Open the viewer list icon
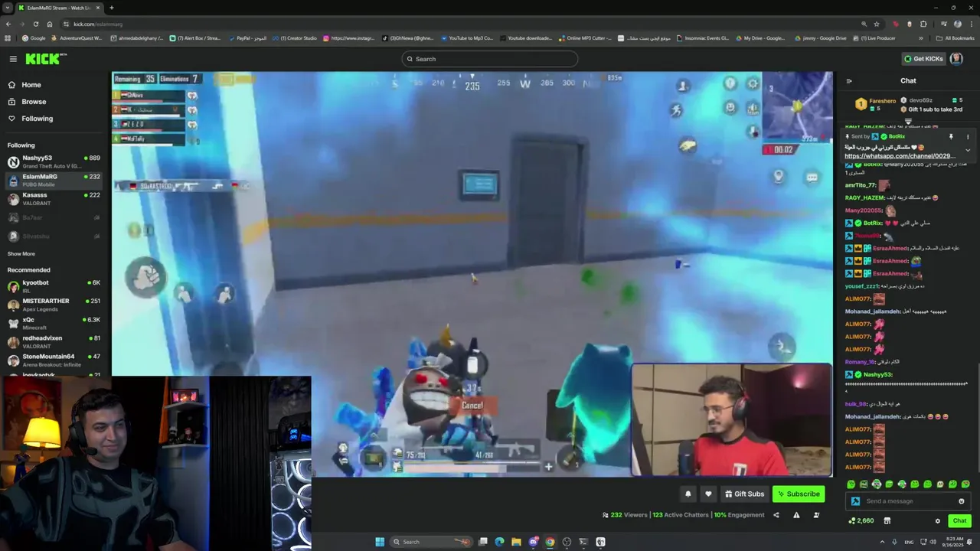Viewport: 980px width, 551px height. [816, 515]
